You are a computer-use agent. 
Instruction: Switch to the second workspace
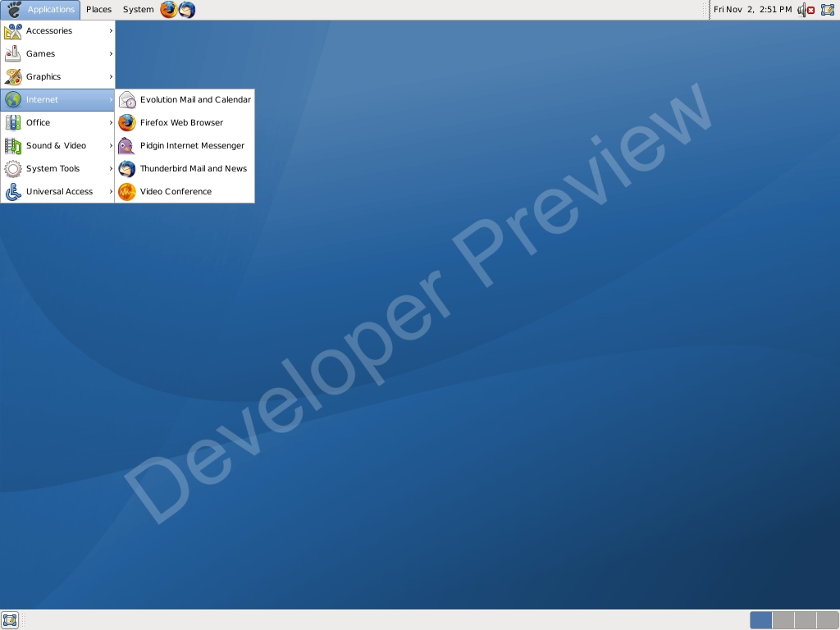[783, 620]
